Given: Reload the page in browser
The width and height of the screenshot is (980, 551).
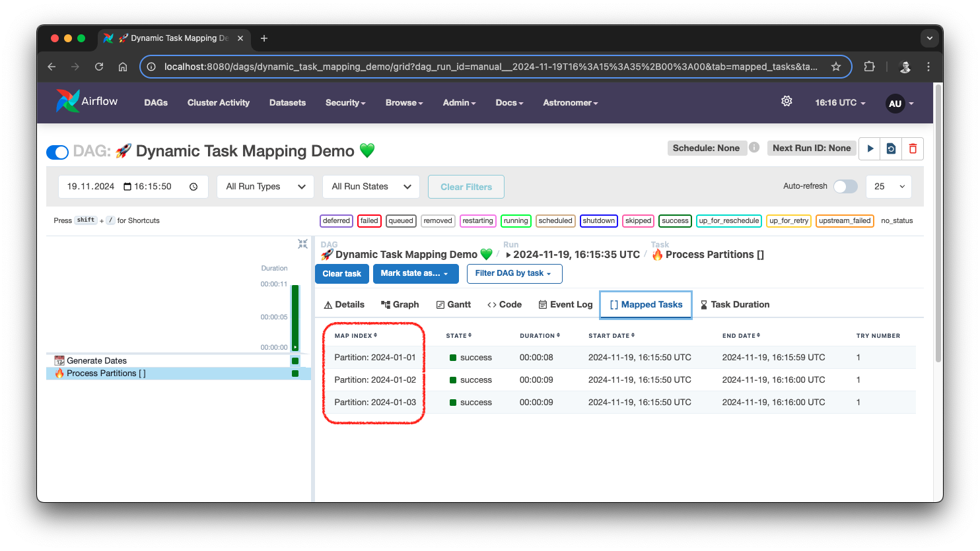Looking at the screenshot, I should pyautogui.click(x=99, y=67).
